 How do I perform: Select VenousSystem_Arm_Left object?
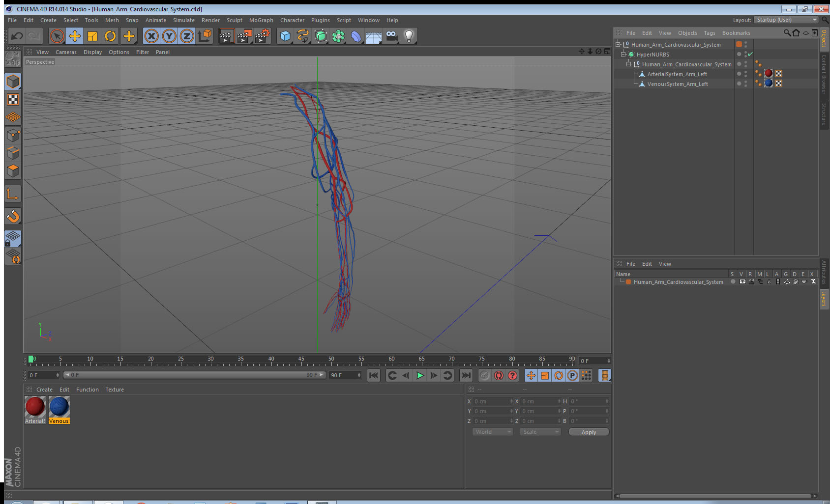click(678, 84)
